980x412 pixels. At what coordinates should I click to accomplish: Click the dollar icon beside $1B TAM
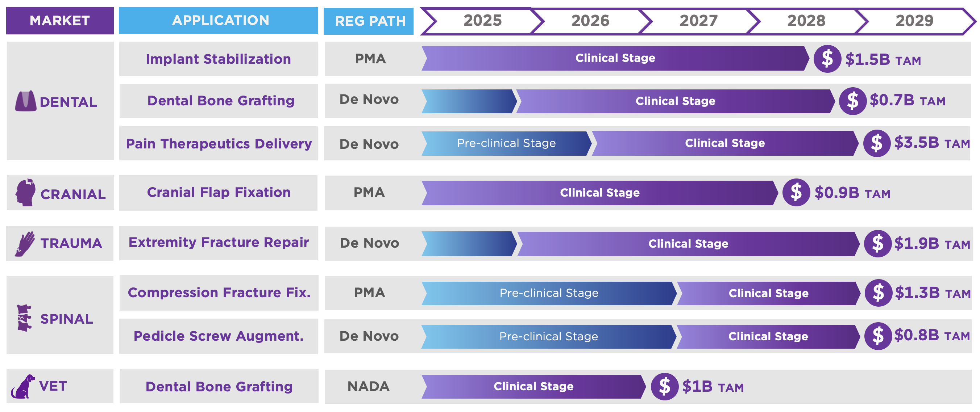(x=664, y=387)
